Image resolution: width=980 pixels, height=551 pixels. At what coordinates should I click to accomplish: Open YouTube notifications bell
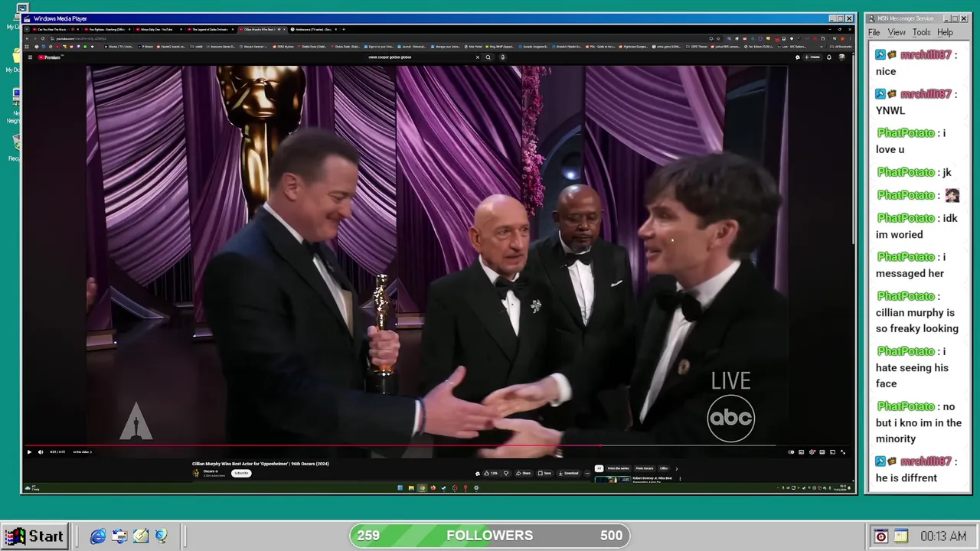[x=829, y=57]
